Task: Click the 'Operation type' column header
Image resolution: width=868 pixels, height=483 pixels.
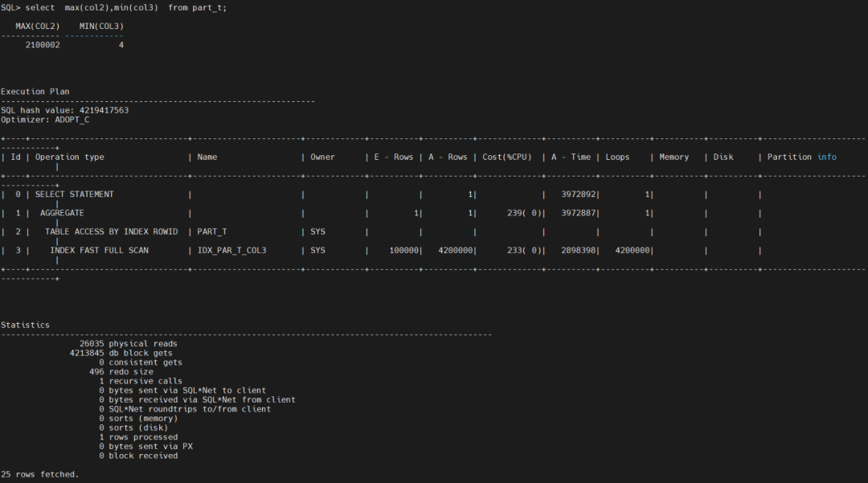Action: 70,158
